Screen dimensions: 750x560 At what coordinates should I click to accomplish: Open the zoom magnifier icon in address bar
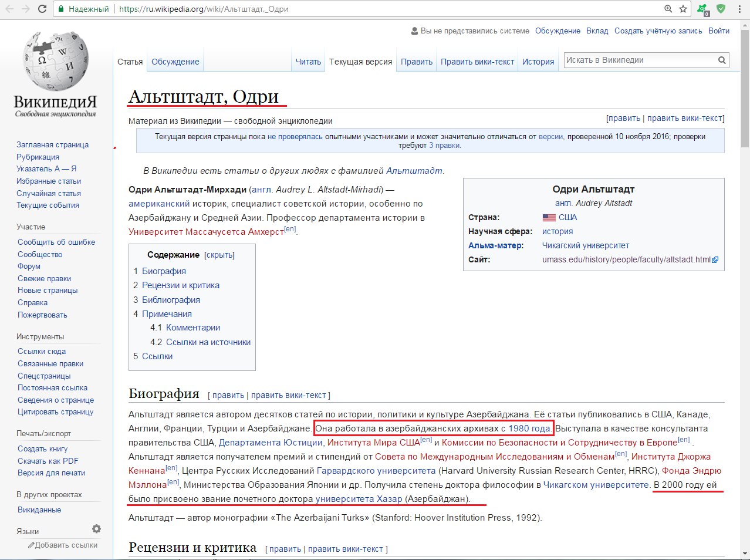(668, 9)
